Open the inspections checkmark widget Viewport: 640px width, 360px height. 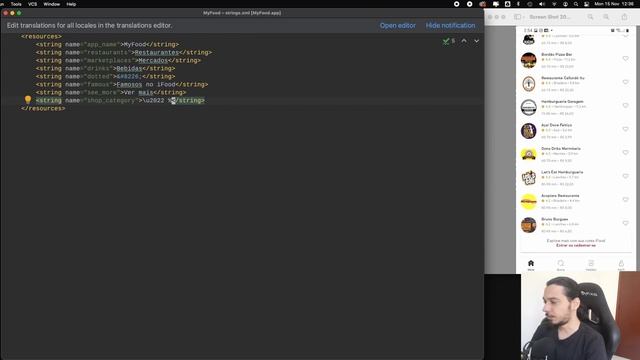click(449, 41)
